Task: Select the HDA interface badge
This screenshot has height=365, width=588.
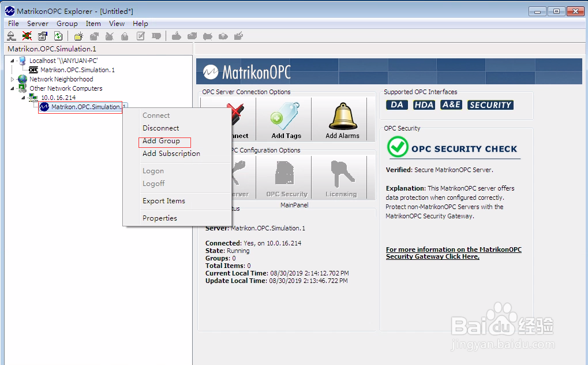Action: [x=424, y=105]
